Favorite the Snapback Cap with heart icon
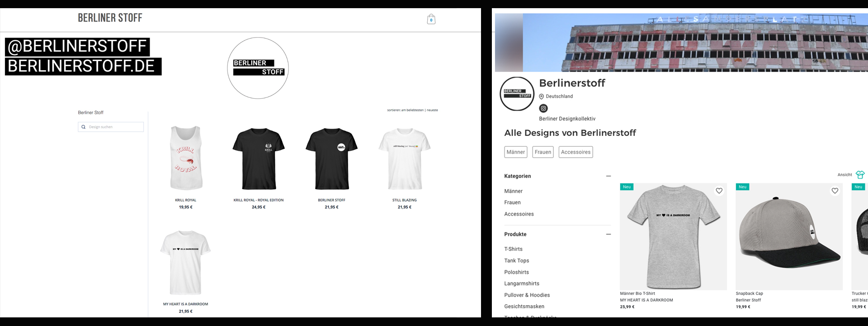The image size is (868, 326). (835, 191)
